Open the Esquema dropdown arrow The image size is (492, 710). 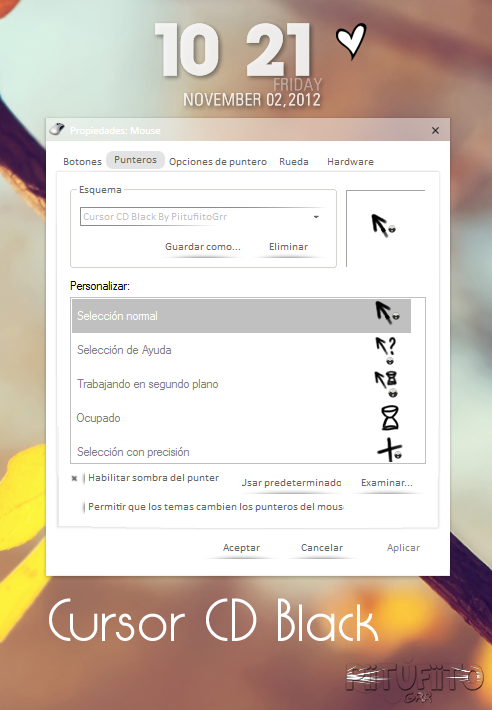[316, 217]
